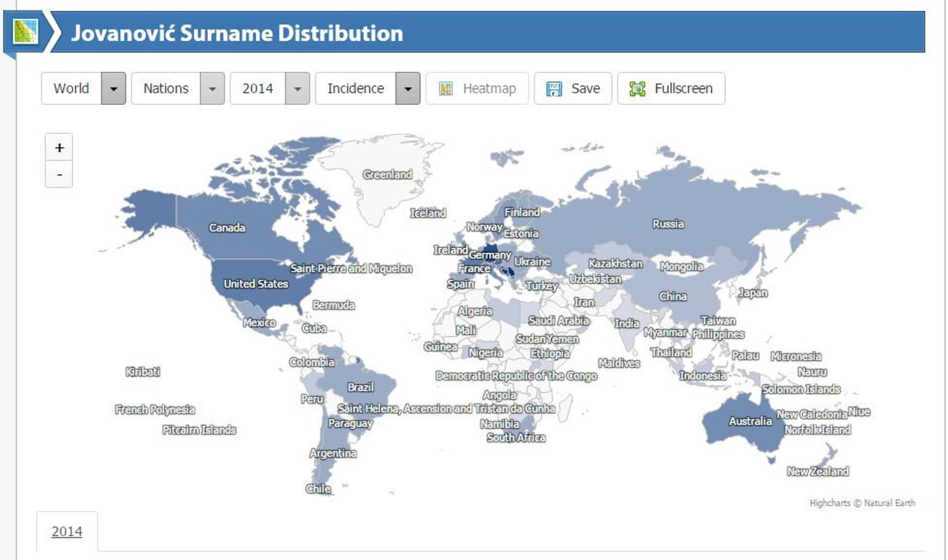Zoom in with the plus button
948x560 pixels.
[x=59, y=148]
